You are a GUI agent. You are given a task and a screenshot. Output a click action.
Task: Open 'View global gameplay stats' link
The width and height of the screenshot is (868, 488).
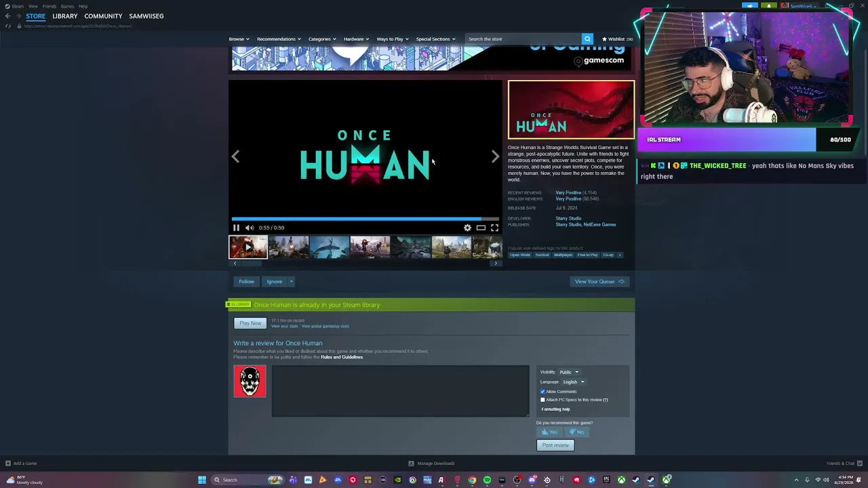coord(325,326)
